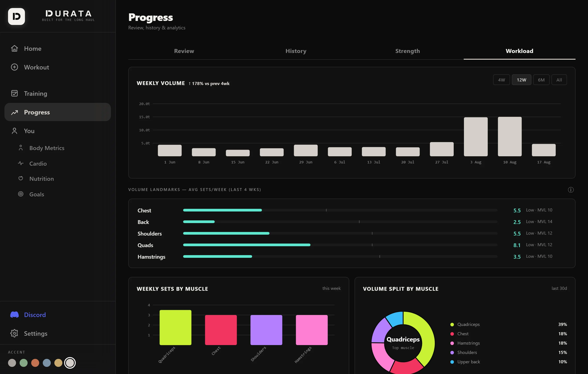Choose the blue accent color
Image resolution: width=588 pixels, height=374 pixels.
47,362
